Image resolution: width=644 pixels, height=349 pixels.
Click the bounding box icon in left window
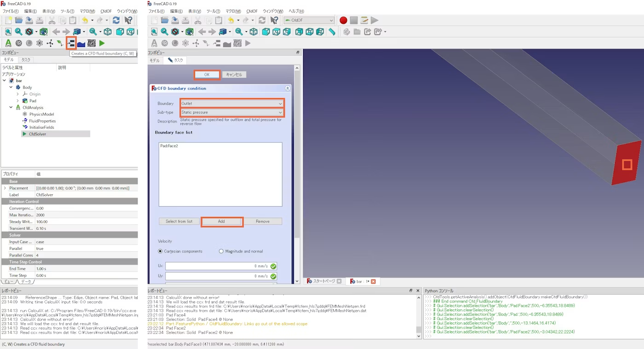pyautogui.click(x=44, y=32)
